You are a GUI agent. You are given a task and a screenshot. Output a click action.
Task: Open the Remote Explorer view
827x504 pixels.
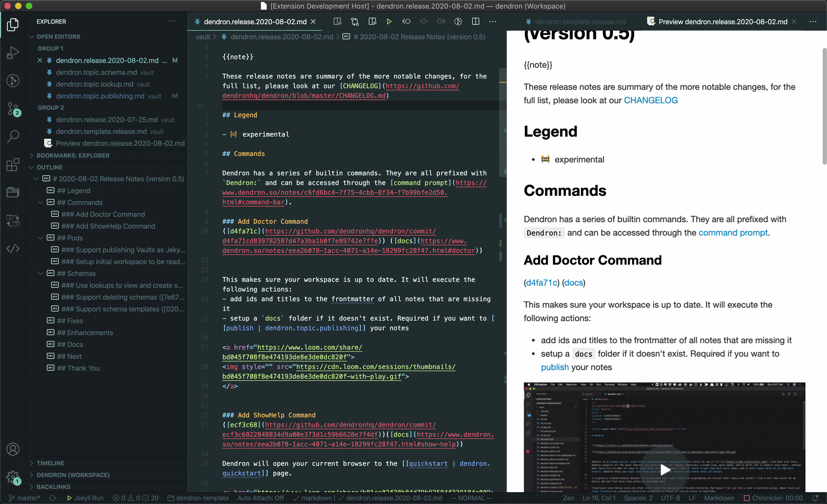coord(13,221)
